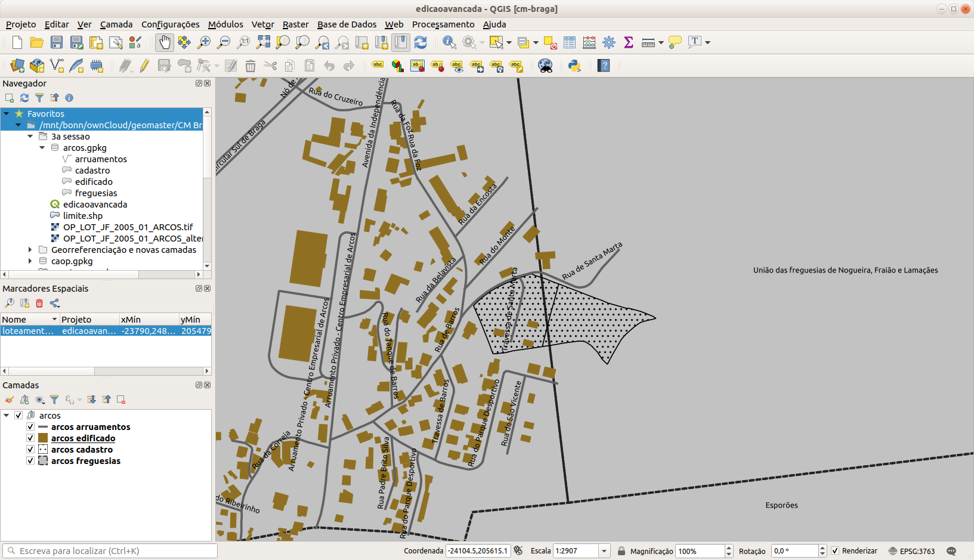
Task: Select limite.shp in the browser
Action: pos(82,216)
